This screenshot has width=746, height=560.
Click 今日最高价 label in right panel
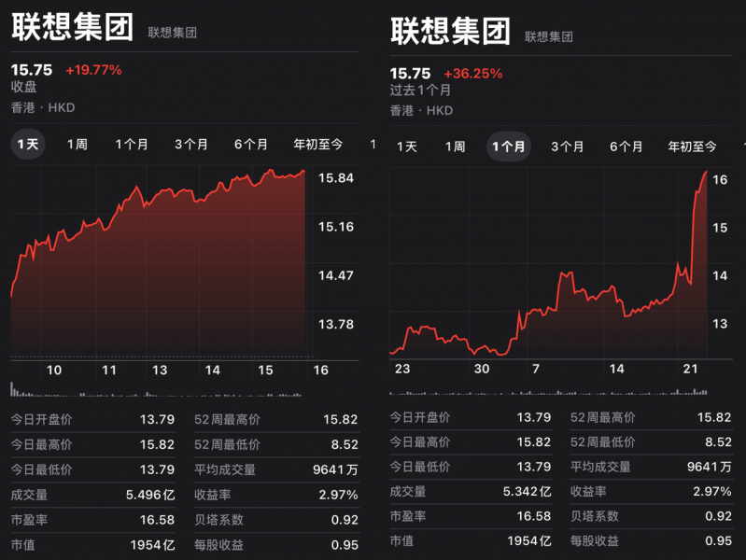click(x=420, y=442)
